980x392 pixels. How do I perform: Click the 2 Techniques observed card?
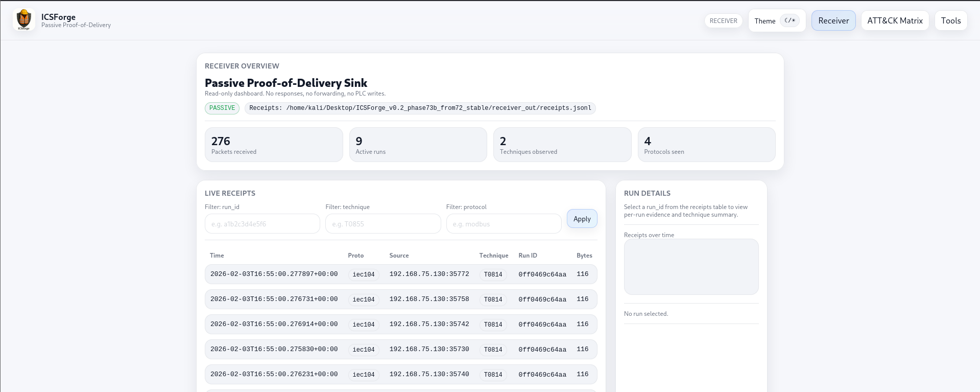562,145
